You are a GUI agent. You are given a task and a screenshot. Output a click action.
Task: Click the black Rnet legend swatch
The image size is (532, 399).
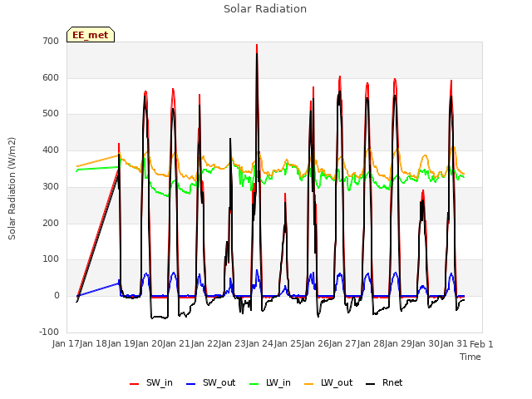(371, 384)
